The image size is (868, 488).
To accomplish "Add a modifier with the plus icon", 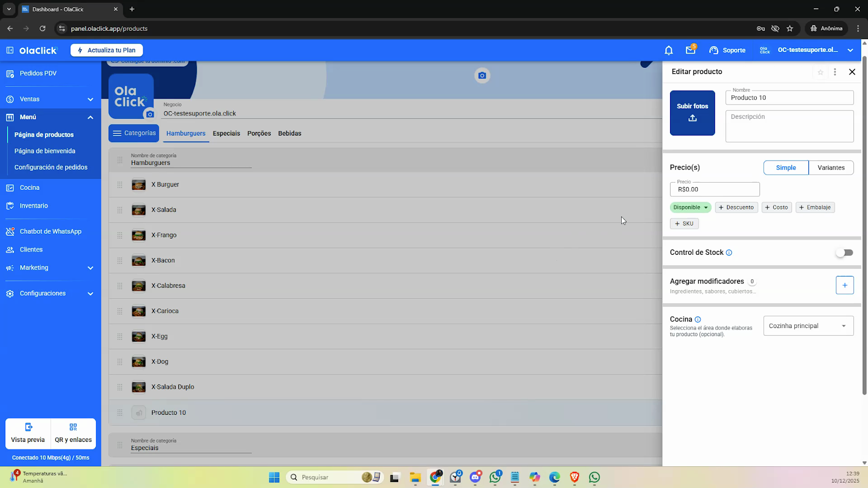I will (x=844, y=285).
